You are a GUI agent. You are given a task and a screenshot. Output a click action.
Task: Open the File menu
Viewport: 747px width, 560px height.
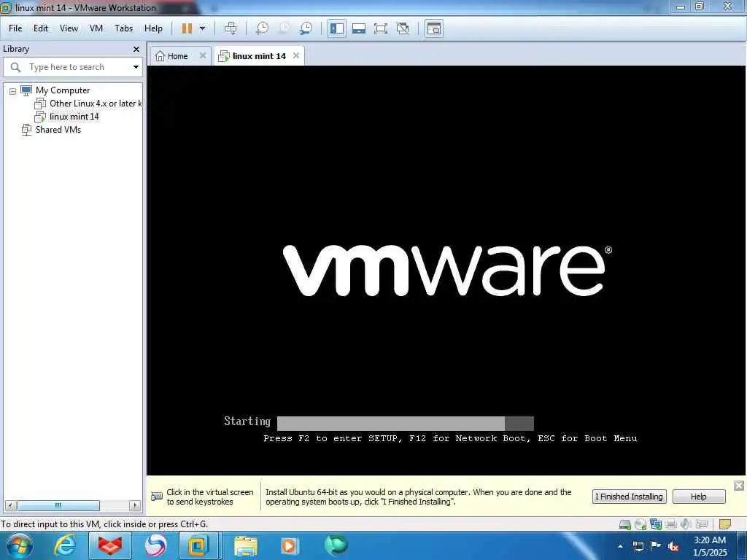(15, 28)
